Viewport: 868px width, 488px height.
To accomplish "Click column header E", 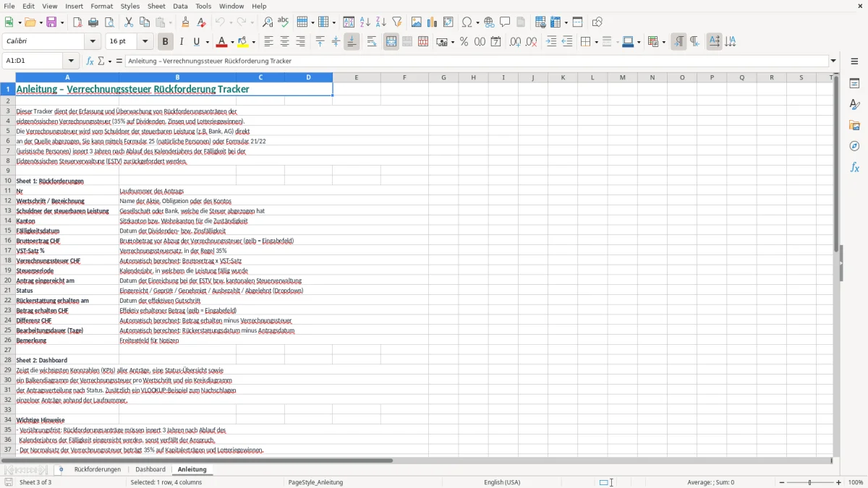I will [x=357, y=77].
